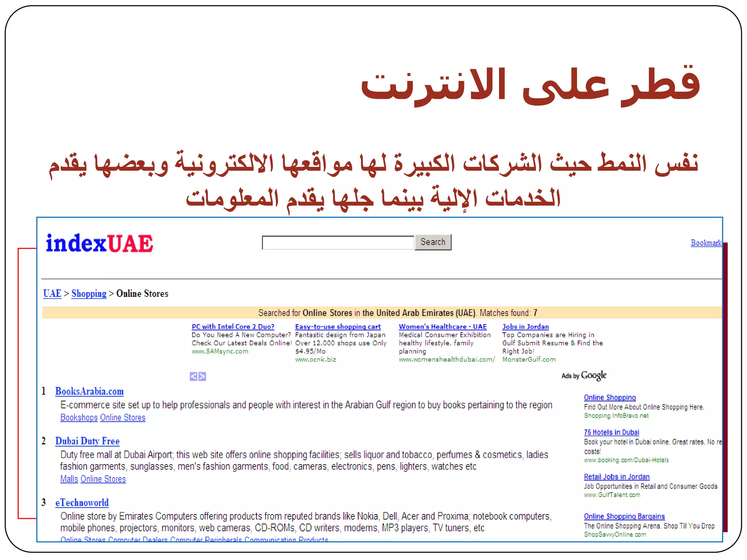Open 'Retail Jobs in Jordan' sidebar ad
The width and height of the screenshot is (747, 560).
coord(616,477)
